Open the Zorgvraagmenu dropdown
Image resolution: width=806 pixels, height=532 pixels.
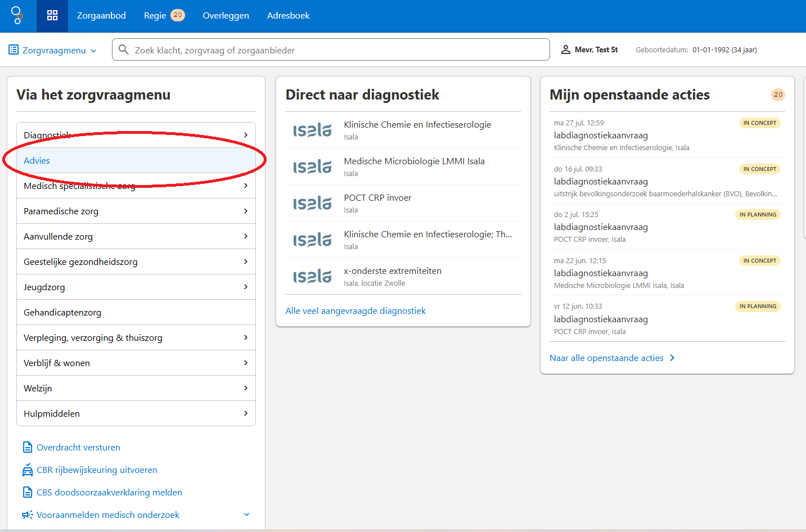(x=53, y=50)
